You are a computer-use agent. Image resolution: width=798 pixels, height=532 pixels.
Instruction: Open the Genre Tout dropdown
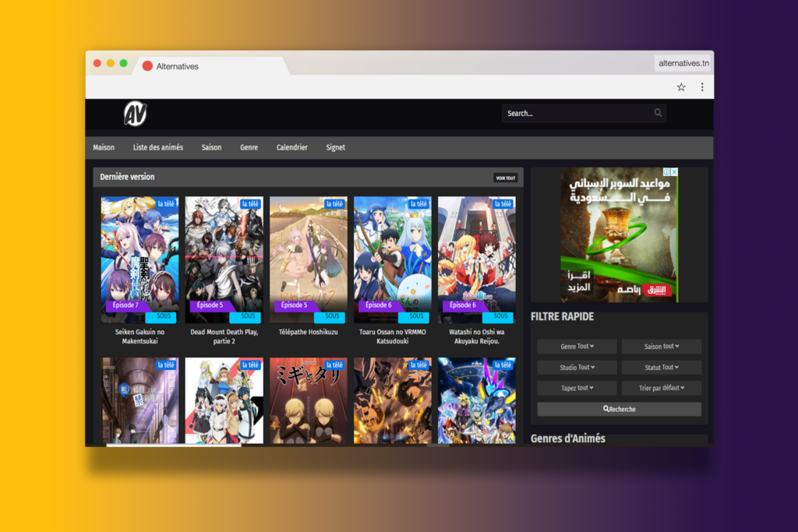[577, 347]
